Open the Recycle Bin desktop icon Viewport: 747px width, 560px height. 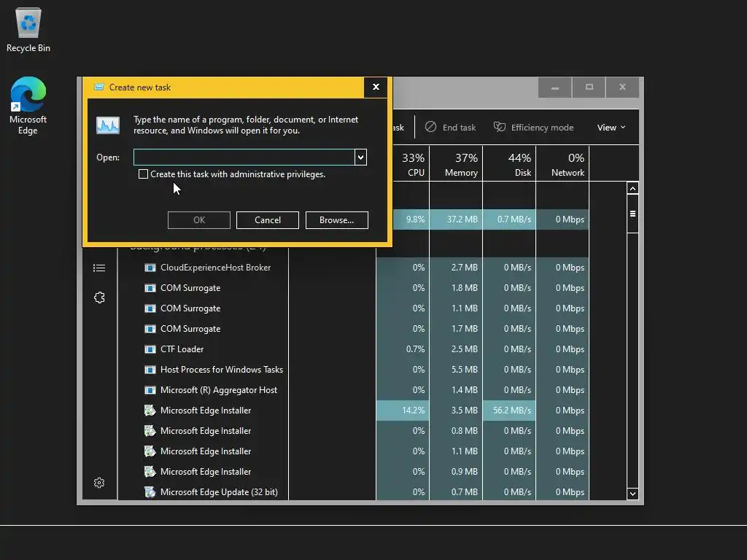click(x=28, y=29)
